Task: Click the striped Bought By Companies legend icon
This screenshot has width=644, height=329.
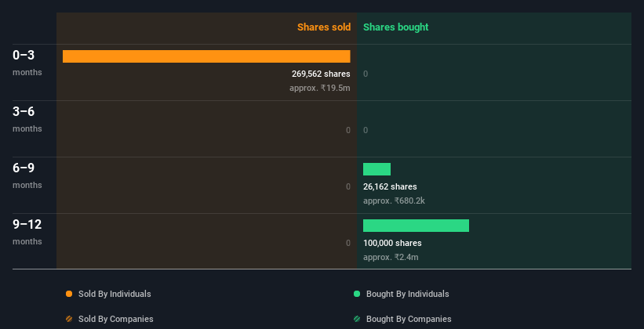Action: pyautogui.click(x=357, y=319)
